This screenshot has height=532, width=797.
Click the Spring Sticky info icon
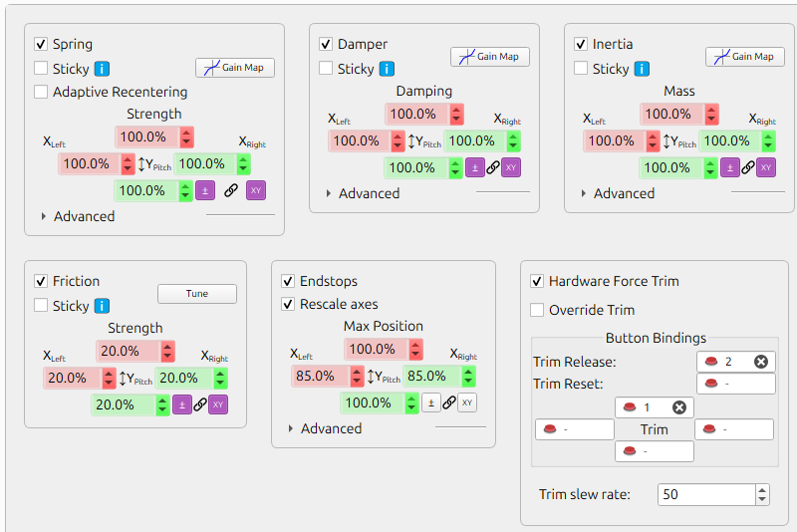pyautogui.click(x=103, y=70)
